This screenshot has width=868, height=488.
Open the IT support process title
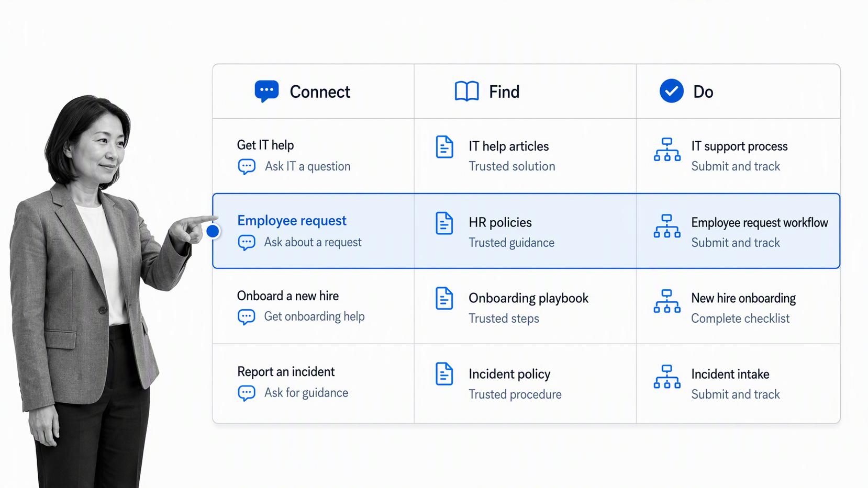739,146
